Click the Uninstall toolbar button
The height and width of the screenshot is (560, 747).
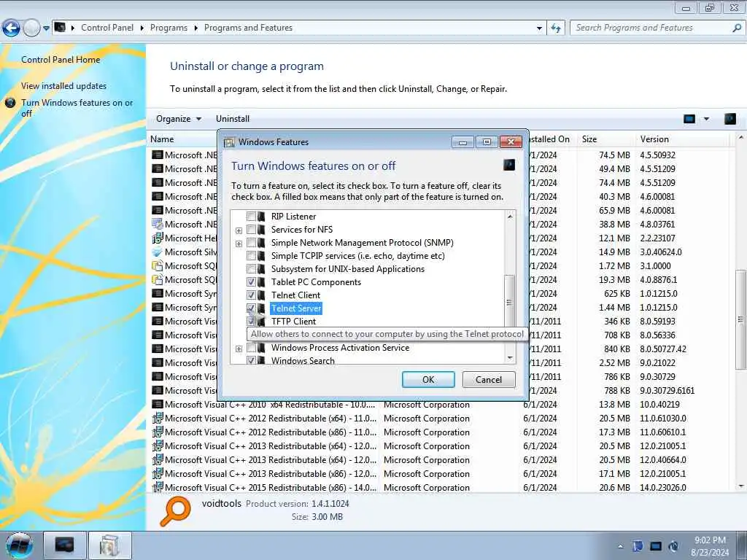[233, 119]
